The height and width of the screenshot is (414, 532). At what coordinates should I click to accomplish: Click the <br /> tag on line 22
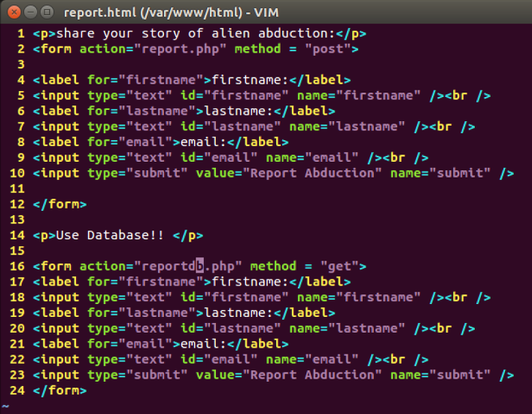[406, 360]
